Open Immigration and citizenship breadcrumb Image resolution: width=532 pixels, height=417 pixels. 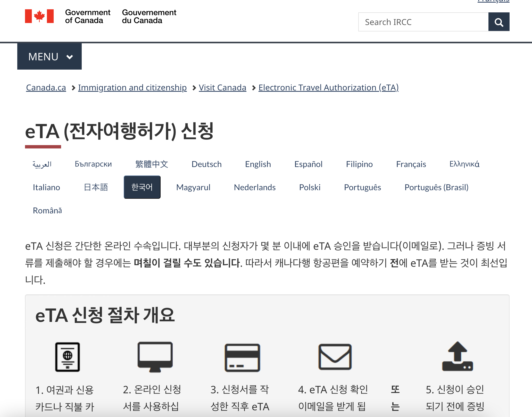click(132, 88)
